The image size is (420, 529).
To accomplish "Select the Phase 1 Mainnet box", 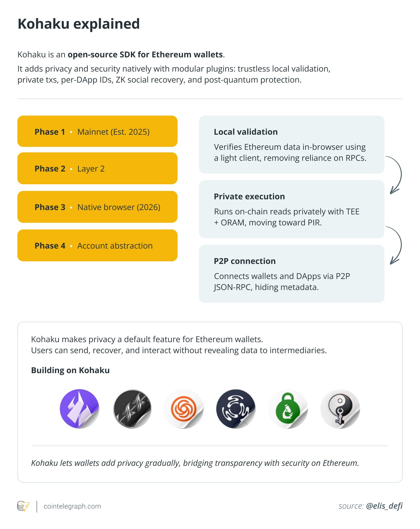I will pyautogui.click(x=97, y=132).
